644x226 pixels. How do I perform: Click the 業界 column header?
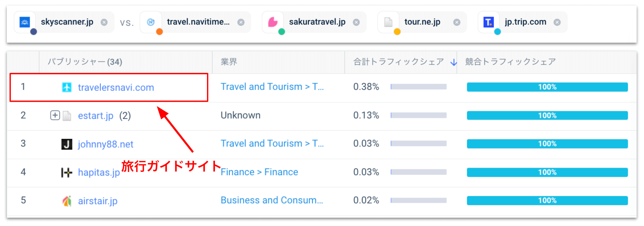(x=229, y=62)
